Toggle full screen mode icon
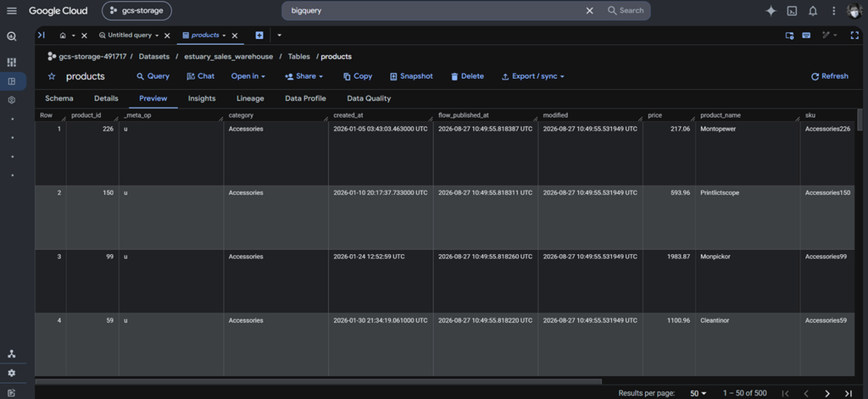This screenshot has height=399, width=868. point(854,35)
